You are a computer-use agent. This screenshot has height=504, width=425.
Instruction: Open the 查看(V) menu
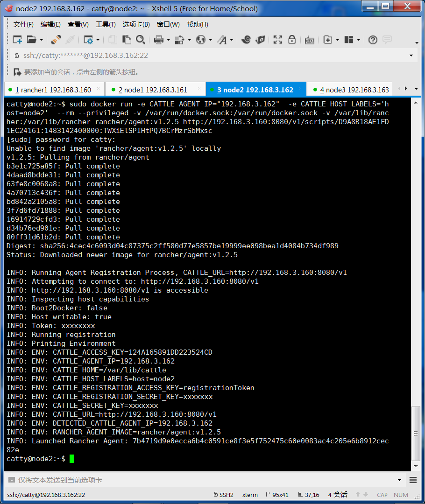78,24
